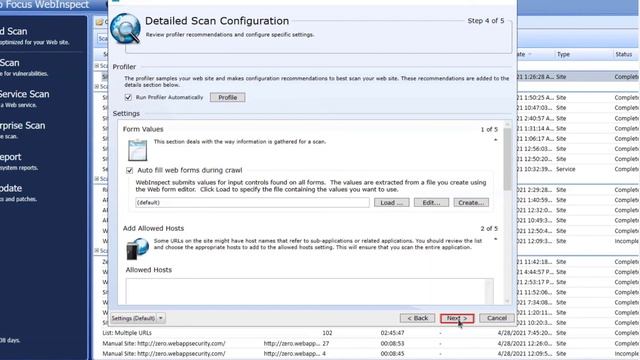The width and height of the screenshot is (640, 360).
Task: Open Web Service Scan in left sidebar
Action: [x=24, y=98]
